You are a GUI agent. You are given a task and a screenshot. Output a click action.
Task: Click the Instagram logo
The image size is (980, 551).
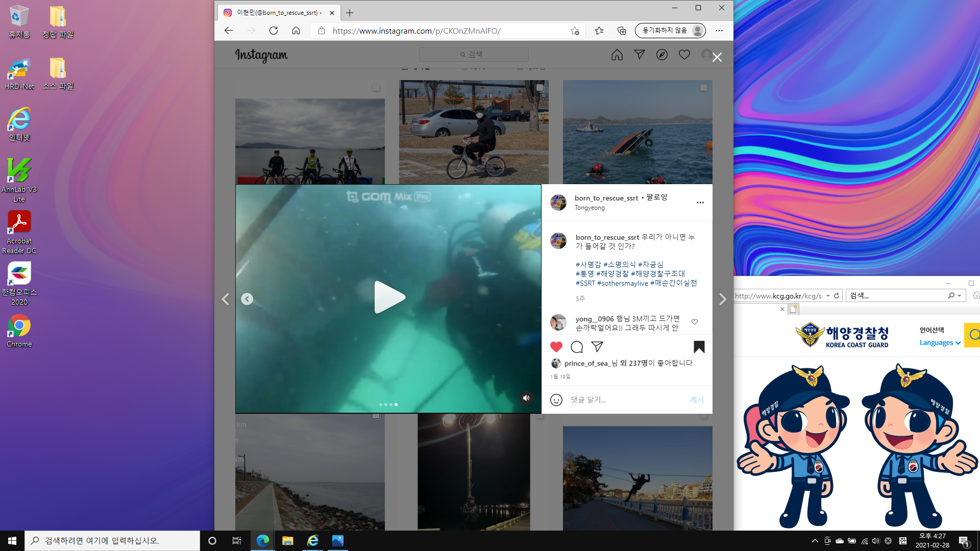[261, 55]
